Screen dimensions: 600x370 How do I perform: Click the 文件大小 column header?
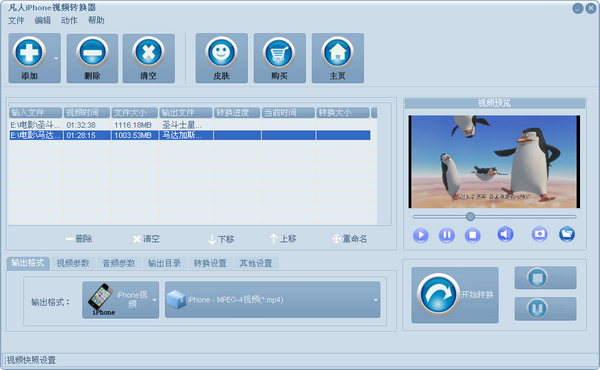(135, 112)
